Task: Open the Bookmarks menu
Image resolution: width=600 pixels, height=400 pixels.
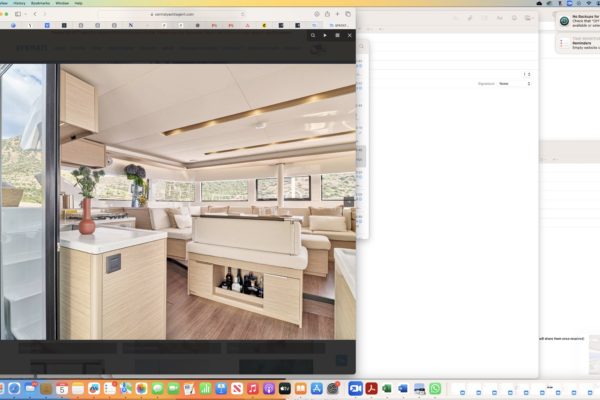Action: click(41, 3)
